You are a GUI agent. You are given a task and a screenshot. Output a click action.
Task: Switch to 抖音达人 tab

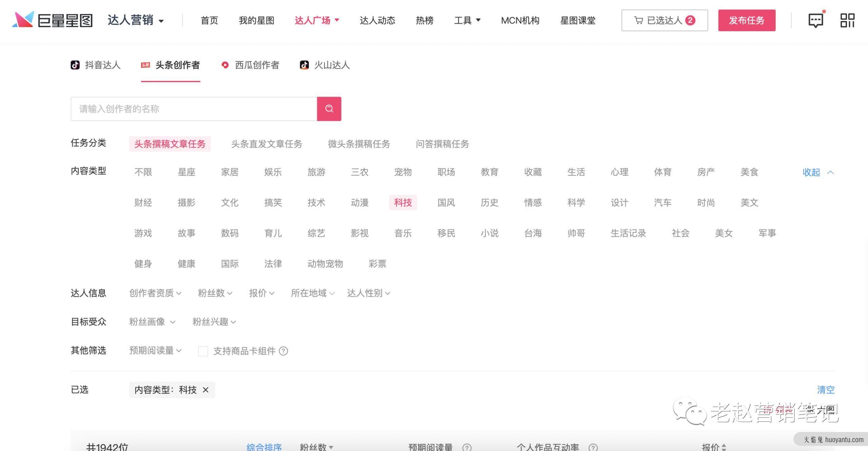pyautogui.click(x=96, y=65)
